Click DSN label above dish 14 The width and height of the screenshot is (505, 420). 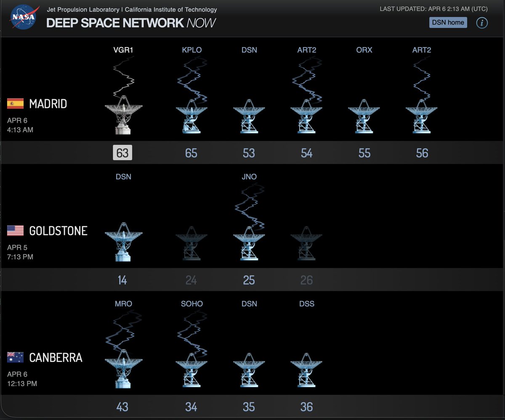[x=123, y=177]
